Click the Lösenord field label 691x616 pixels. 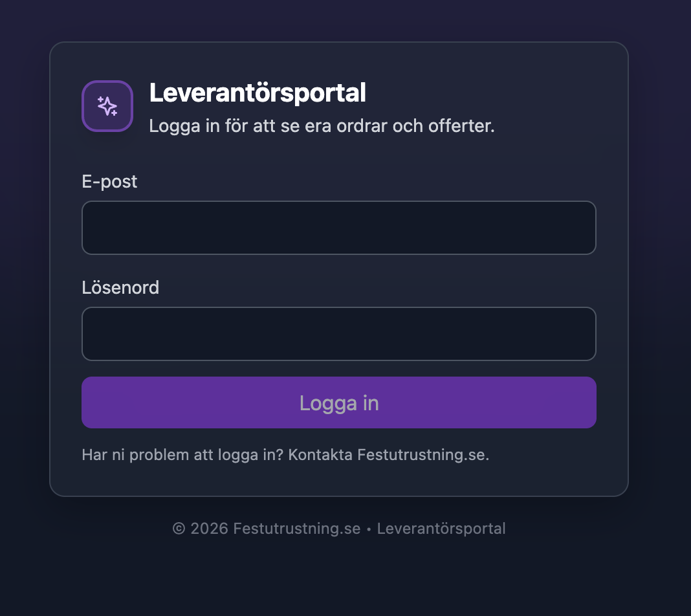120,287
